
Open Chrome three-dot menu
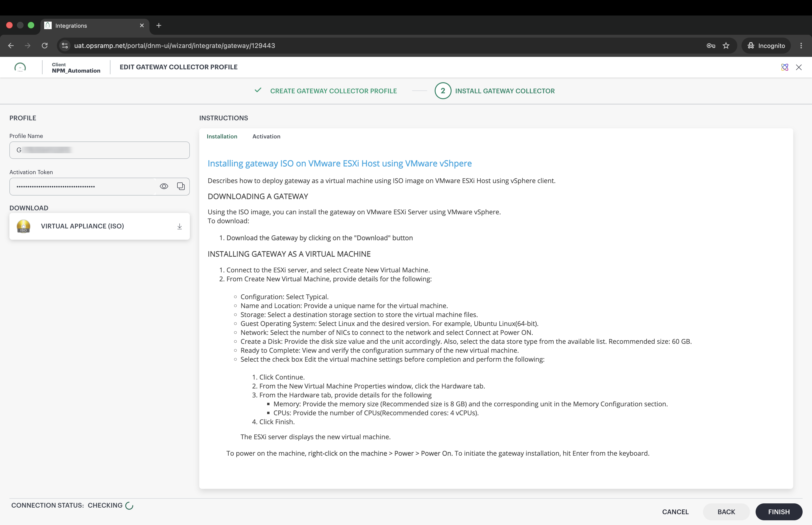coord(801,46)
